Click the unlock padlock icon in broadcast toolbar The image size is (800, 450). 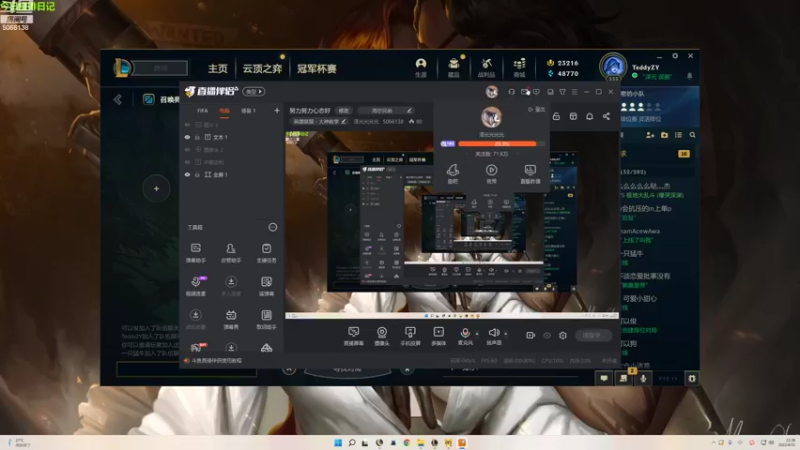(556, 116)
